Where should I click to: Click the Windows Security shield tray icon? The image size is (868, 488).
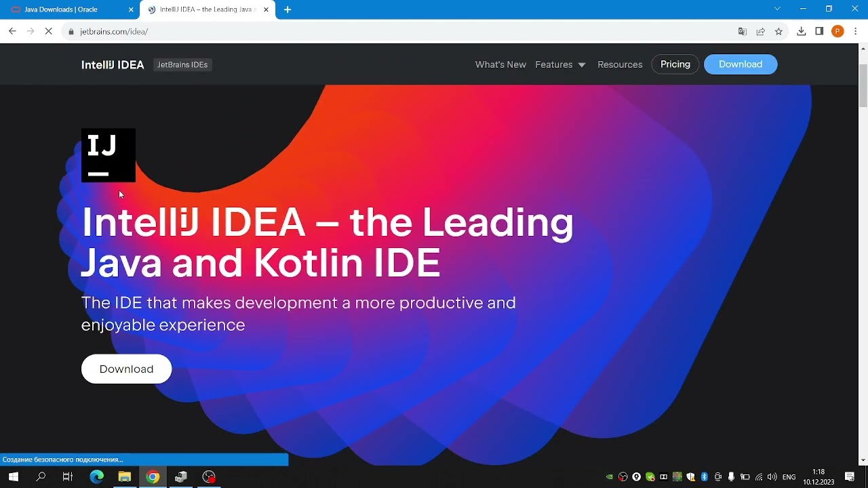[690, 477]
